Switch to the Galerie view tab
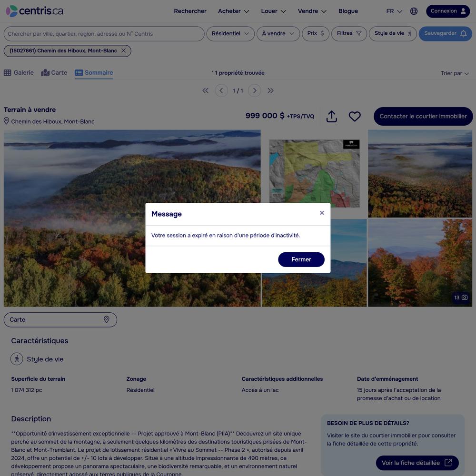 pyautogui.click(x=19, y=73)
